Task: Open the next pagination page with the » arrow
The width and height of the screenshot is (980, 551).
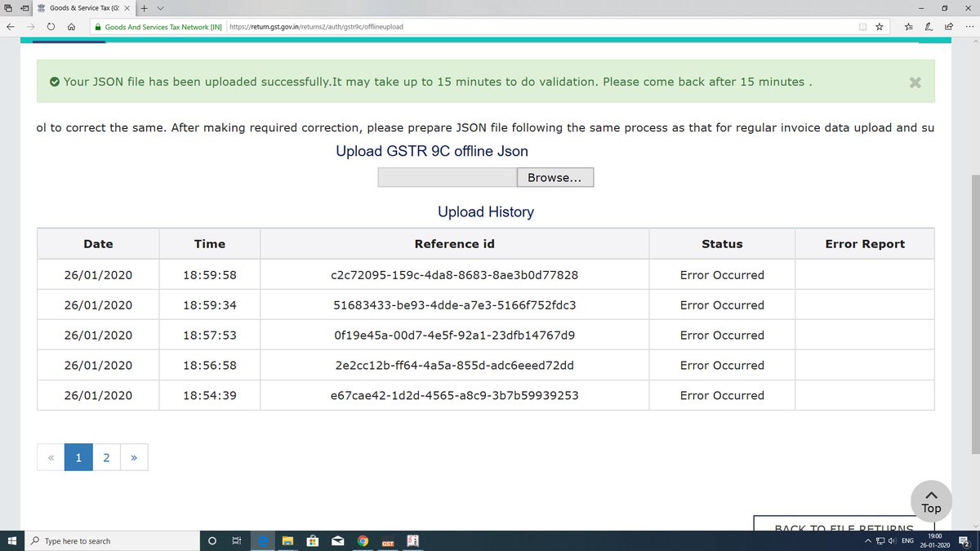Action: point(134,457)
